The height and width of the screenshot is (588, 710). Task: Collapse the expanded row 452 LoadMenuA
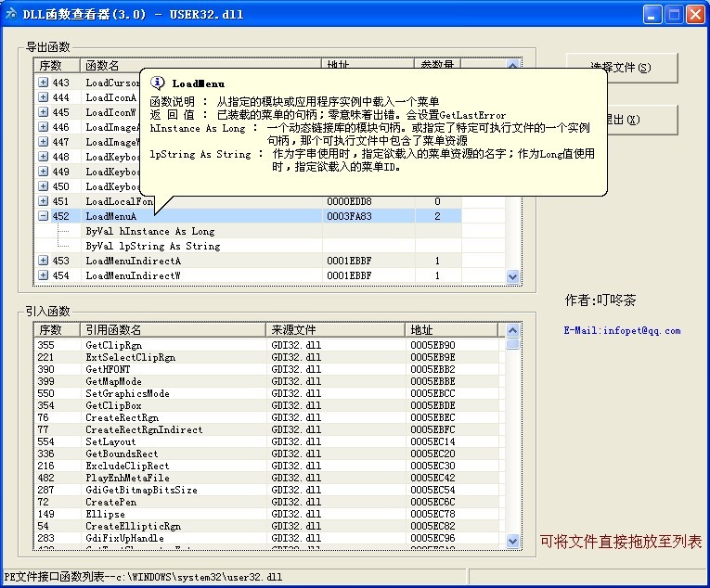43,216
